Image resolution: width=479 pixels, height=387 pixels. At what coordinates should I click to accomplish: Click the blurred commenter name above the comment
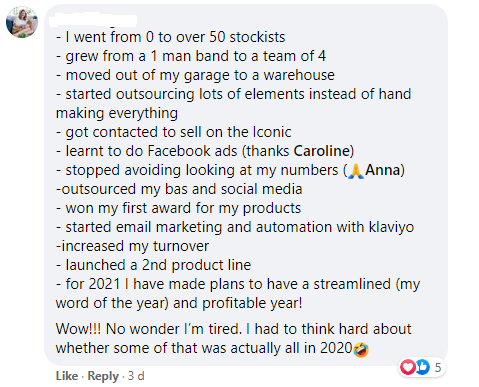[93, 20]
